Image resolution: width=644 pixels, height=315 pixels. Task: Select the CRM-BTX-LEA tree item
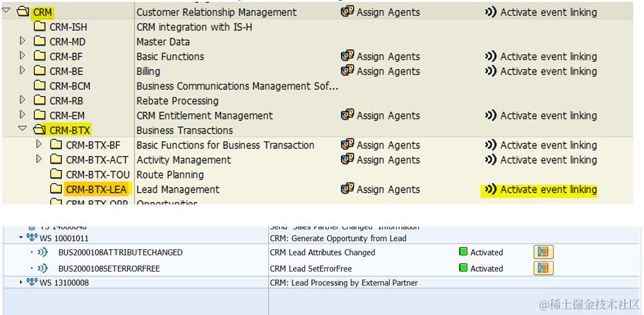(x=96, y=189)
